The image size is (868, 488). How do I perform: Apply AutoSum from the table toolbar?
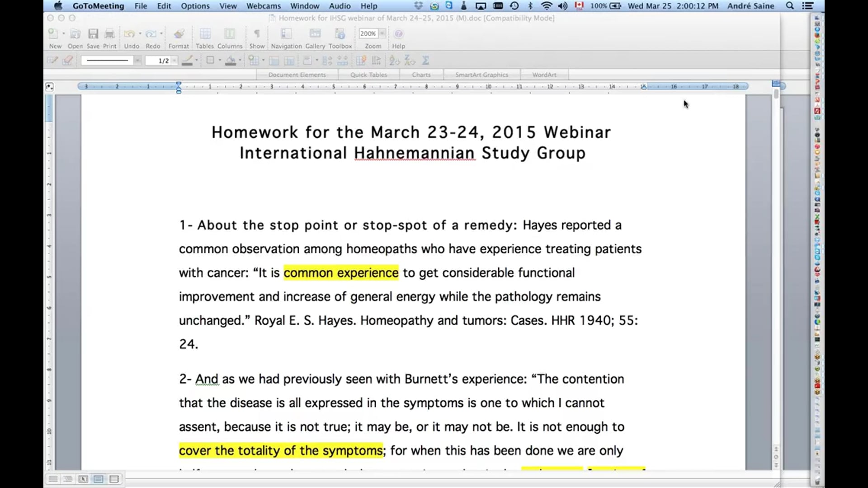(425, 60)
